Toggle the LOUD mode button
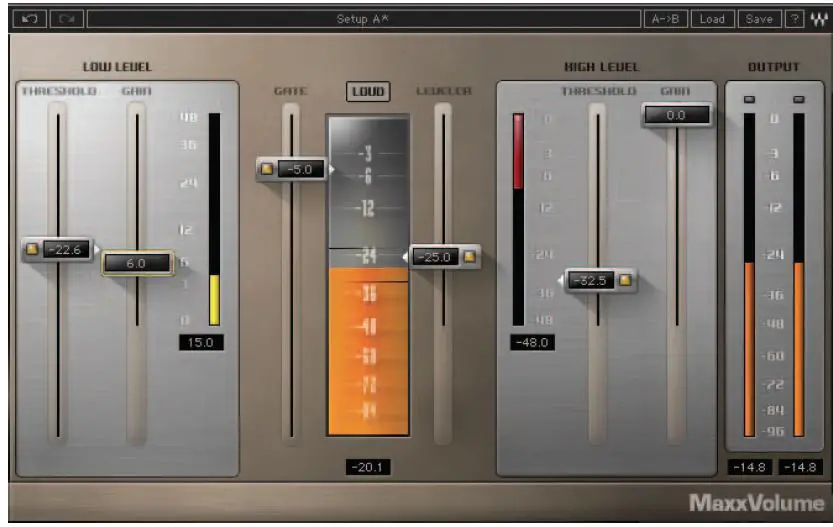 click(x=368, y=91)
